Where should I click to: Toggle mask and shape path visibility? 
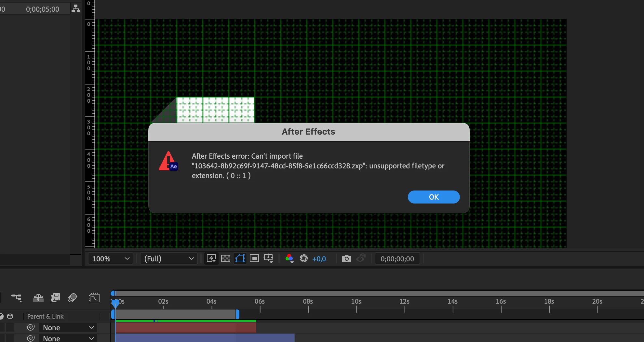pyautogui.click(x=240, y=258)
